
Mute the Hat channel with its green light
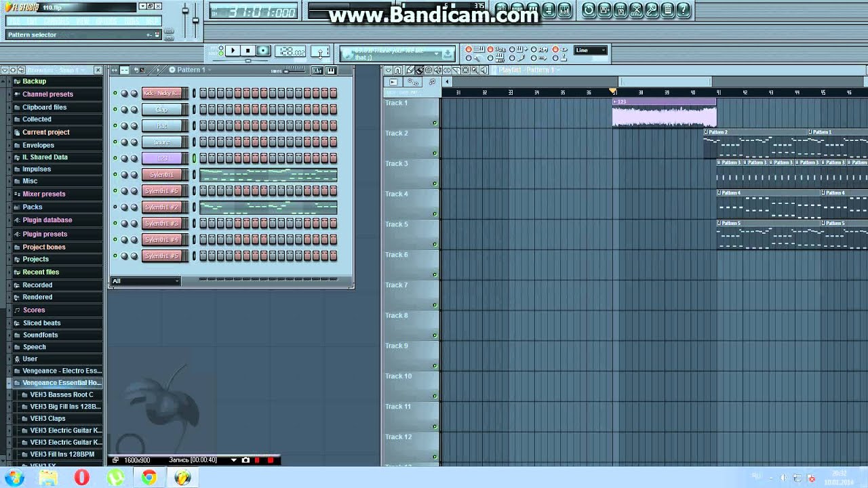[x=115, y=125]
